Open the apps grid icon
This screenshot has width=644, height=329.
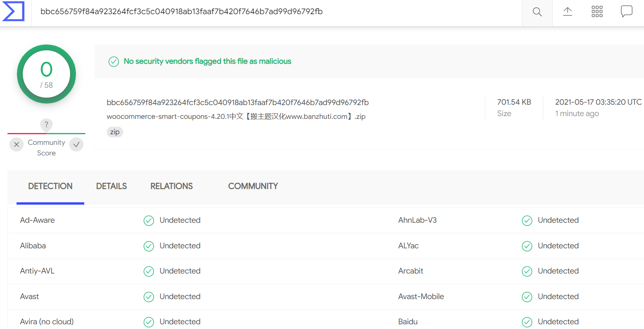point(597,11)
